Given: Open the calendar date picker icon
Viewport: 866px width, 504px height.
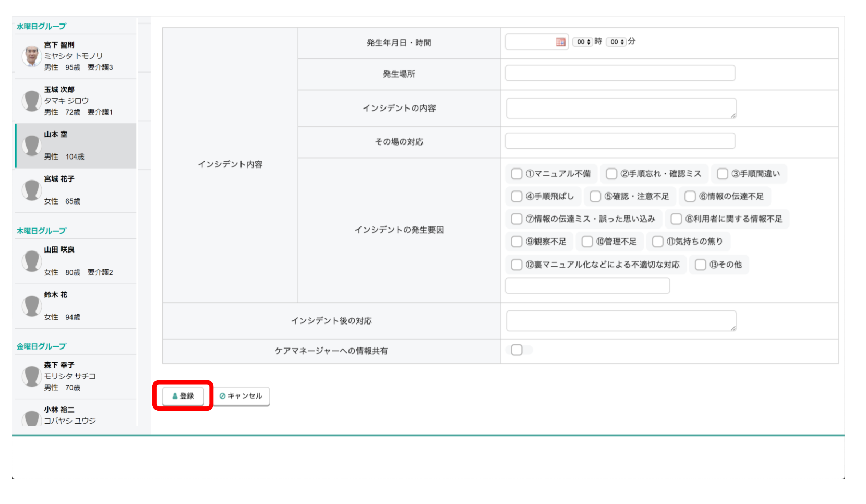Looking at the screenshot, I should coord(560,42).
